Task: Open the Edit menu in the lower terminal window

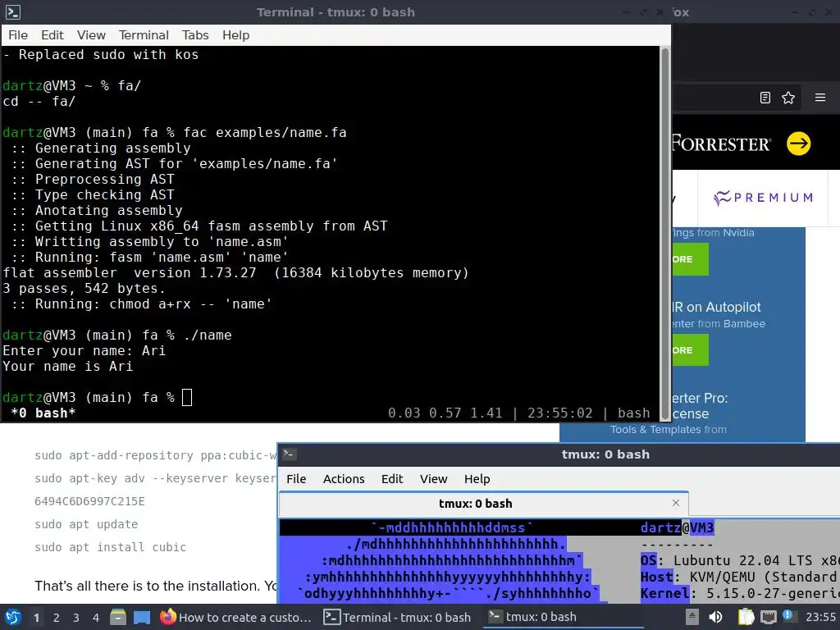Action: 391,479
